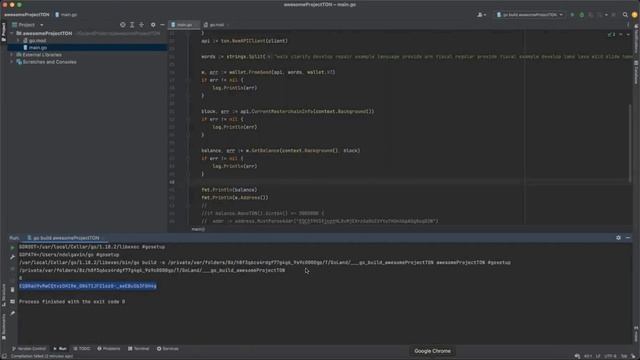This screenshot has height=360, width=640.
Task: Click the wrench icon in Run panel sidebar
Action: coord(12,257)
